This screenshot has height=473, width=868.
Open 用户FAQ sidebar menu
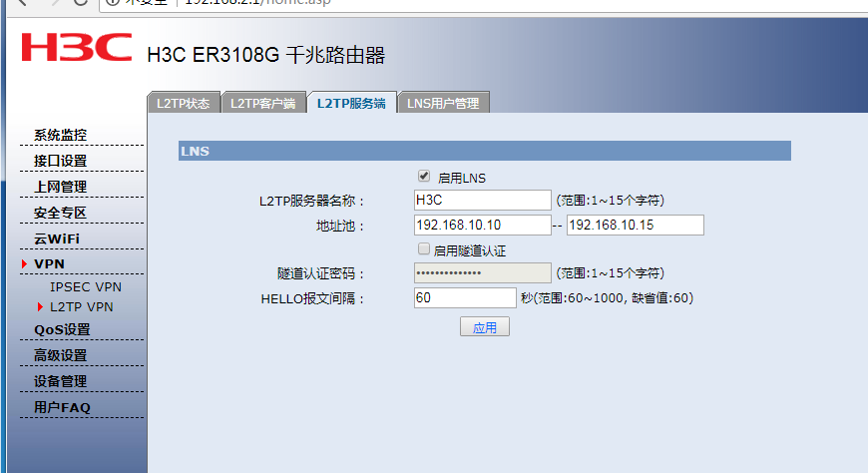[62, 408]
